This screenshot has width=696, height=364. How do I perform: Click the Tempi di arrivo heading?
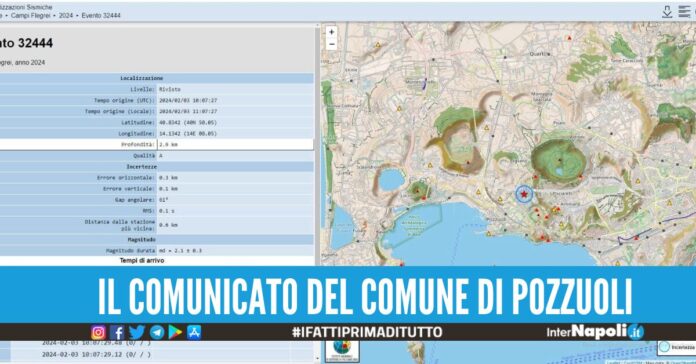[142, 261]
